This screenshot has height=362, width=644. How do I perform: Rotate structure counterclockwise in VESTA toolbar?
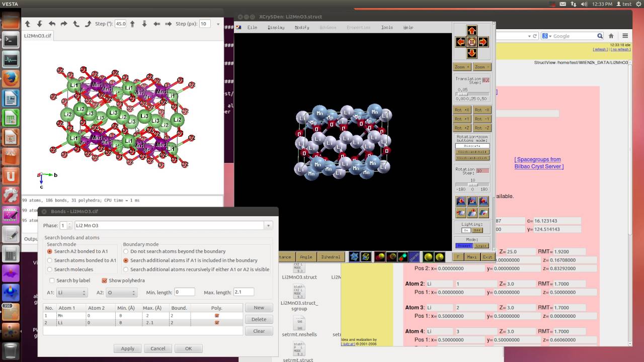(76, 24)
